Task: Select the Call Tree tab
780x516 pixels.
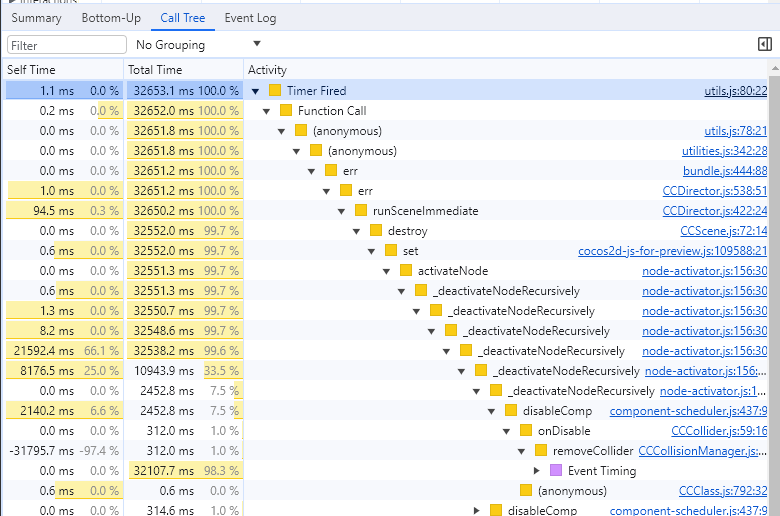Action: [x=183, y=18]
